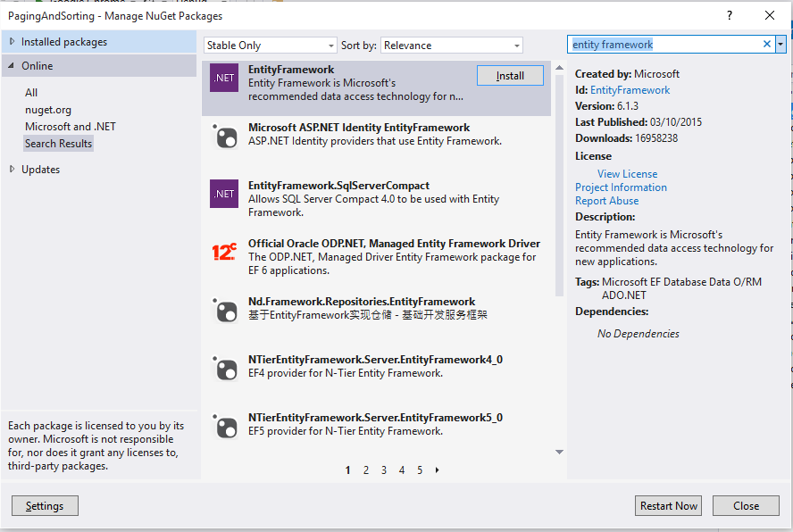793x532 pixels.
Task: Open the Settings button
Action: point(45,506)
